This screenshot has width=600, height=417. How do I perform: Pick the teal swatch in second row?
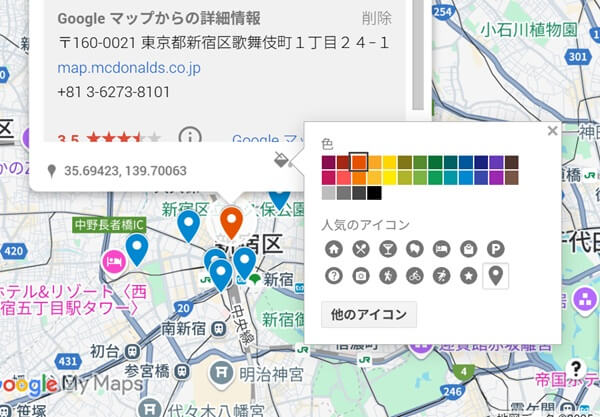pos(450,178)
